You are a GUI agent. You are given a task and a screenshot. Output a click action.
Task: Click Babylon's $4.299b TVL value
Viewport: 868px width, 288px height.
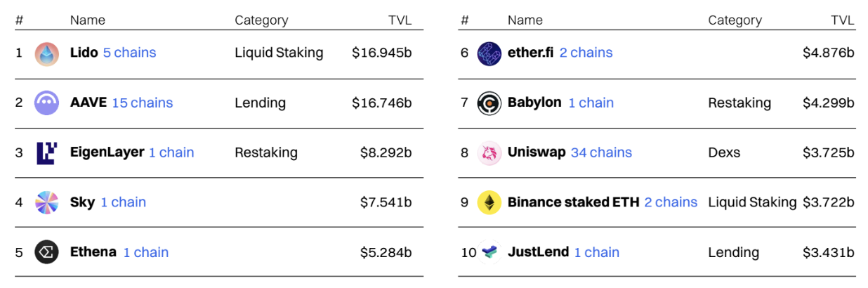(828, 103)
